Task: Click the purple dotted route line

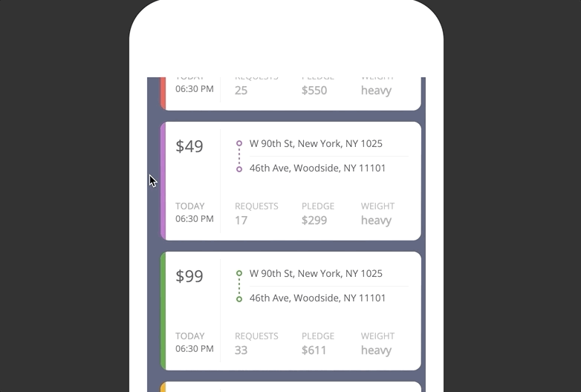Action: coord(239,156)
